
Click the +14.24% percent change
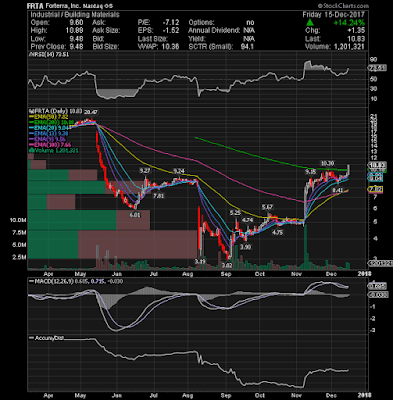(349, 23)
